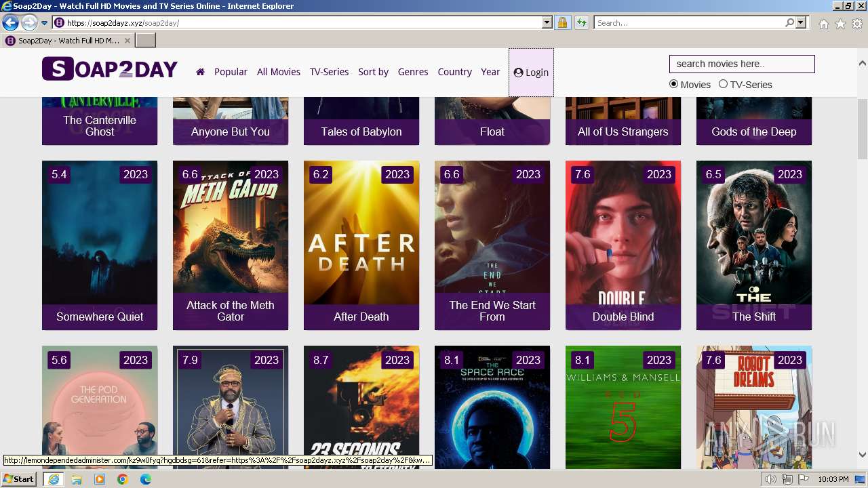Open the Robot Dreams poster

[x=754, y=407]
